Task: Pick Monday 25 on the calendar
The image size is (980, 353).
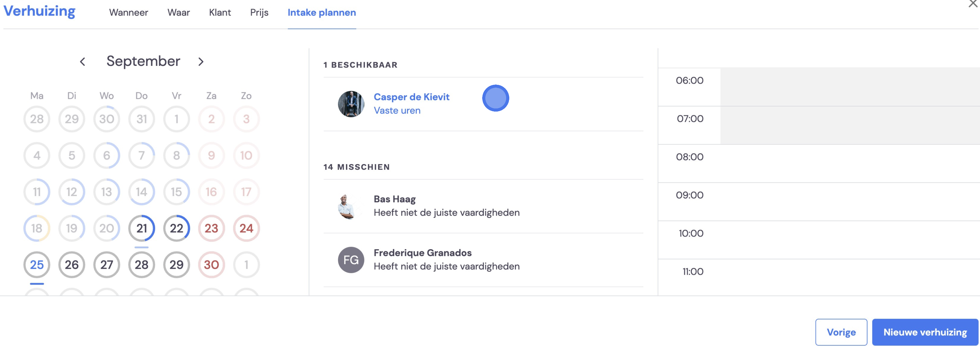Action: 37,265
